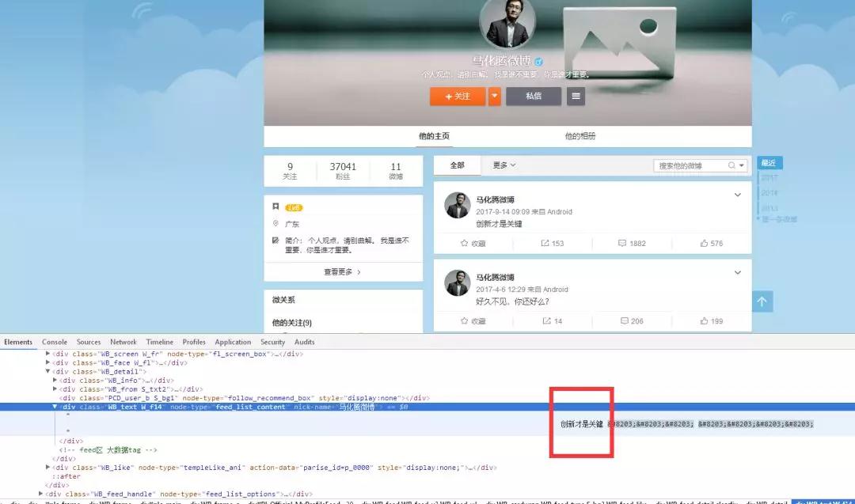Click the feed区 大数据tag comment line
This screenshot has height=504, width=855.
tap(108, 450)
